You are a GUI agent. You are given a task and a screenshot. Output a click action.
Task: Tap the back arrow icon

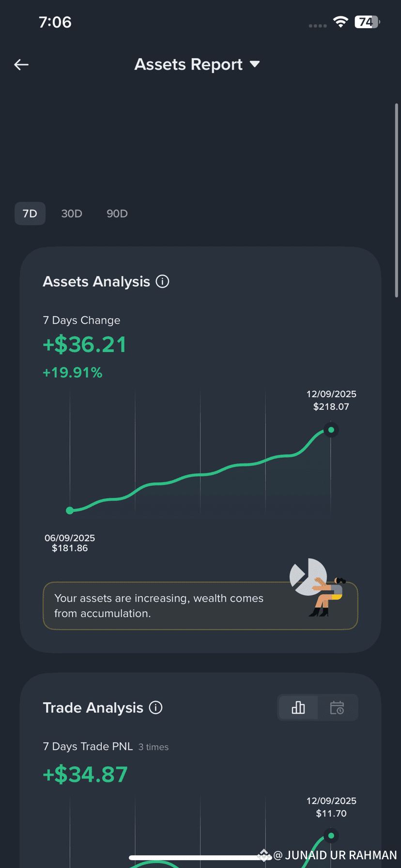(21, 64)
